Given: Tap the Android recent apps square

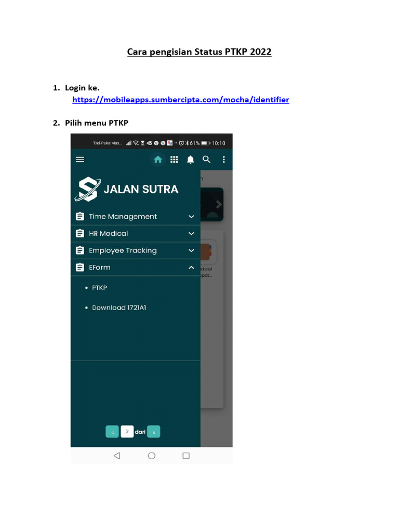Looking at the screenshot, I should click(186, 456).
